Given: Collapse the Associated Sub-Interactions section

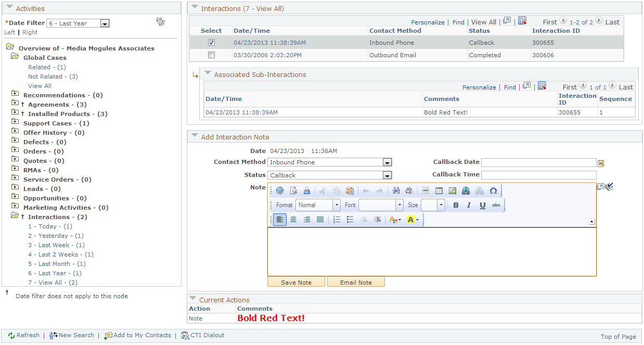Looking at the screenshot, I should tap(208, 74).
